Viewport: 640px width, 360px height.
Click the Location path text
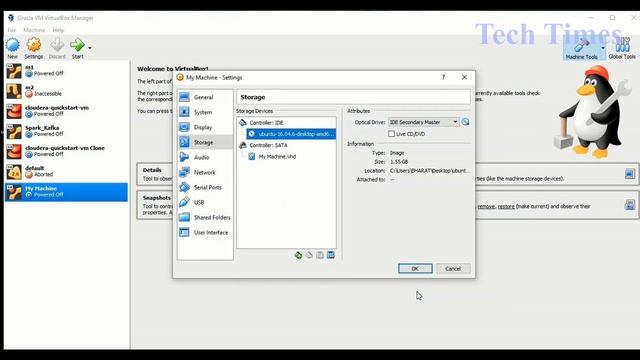[429, 171]
